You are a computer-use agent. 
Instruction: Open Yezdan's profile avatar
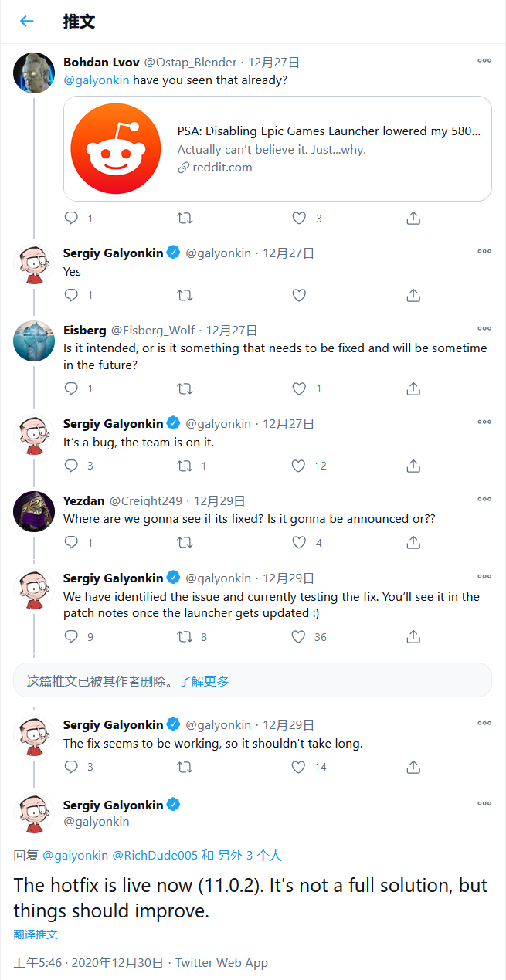34,511
